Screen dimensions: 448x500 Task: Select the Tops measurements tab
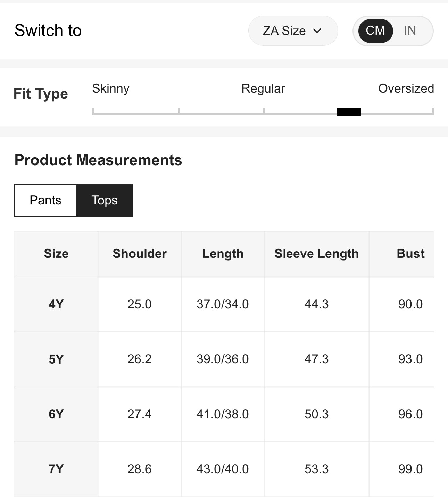coord(105,200)
